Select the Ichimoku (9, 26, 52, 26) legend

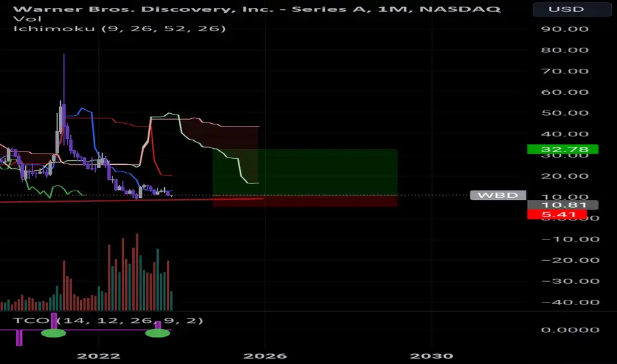point(120,28)
